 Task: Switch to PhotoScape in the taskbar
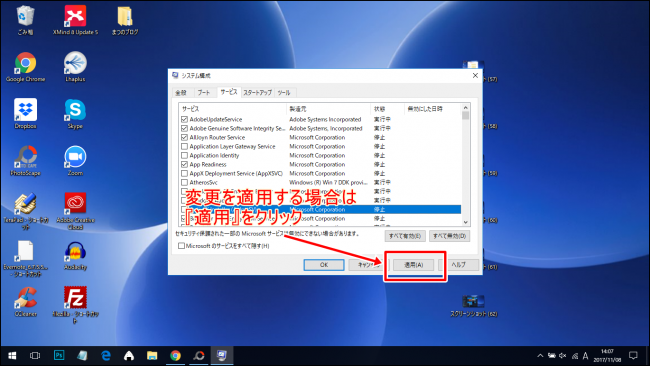(199, 356)
